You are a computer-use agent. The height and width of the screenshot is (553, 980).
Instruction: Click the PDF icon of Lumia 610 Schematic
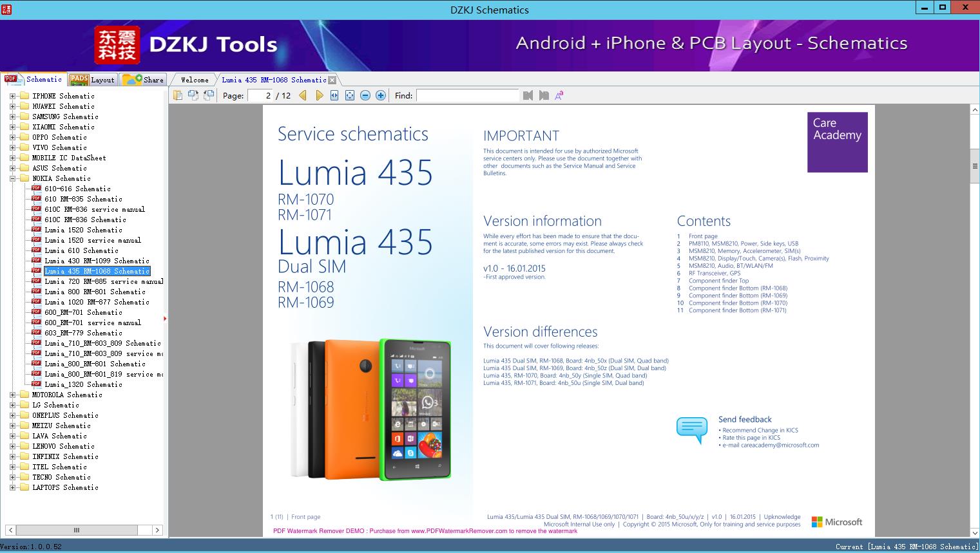click(37, 250)
